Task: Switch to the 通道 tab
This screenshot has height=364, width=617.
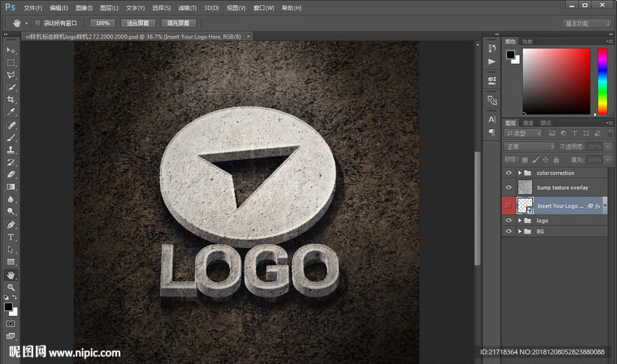Action: tap(528, 123)
